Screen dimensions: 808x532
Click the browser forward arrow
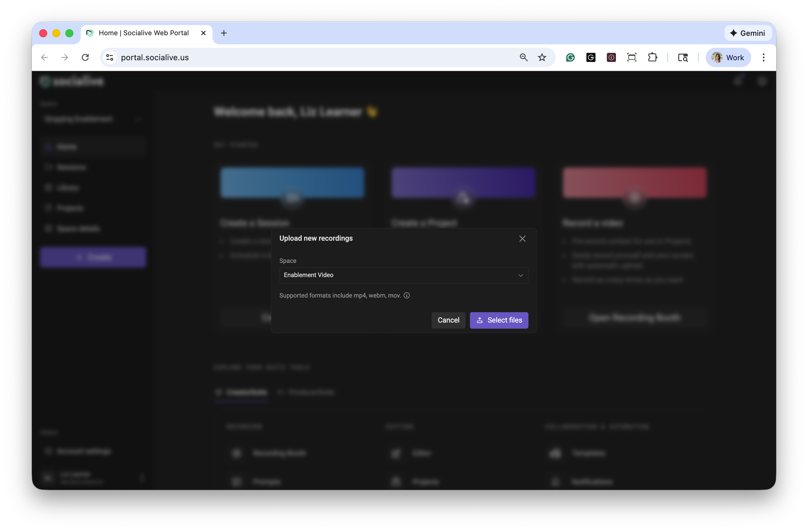click(x=64, y=57)
